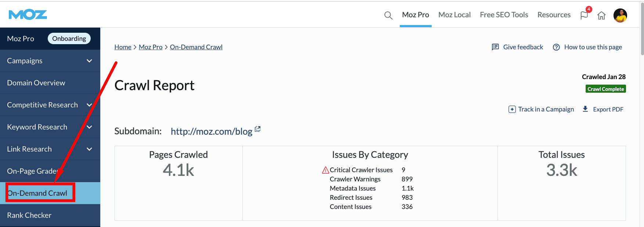Expand the Keyword Research chevron
Image resolution: width=644 pixels, height=227 pixels.
click(89, 127)
